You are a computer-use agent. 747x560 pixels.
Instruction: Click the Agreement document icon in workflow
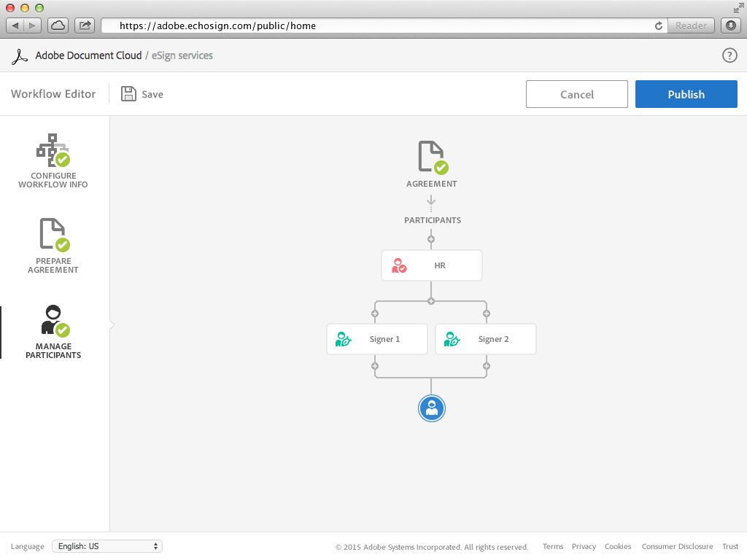431,156
